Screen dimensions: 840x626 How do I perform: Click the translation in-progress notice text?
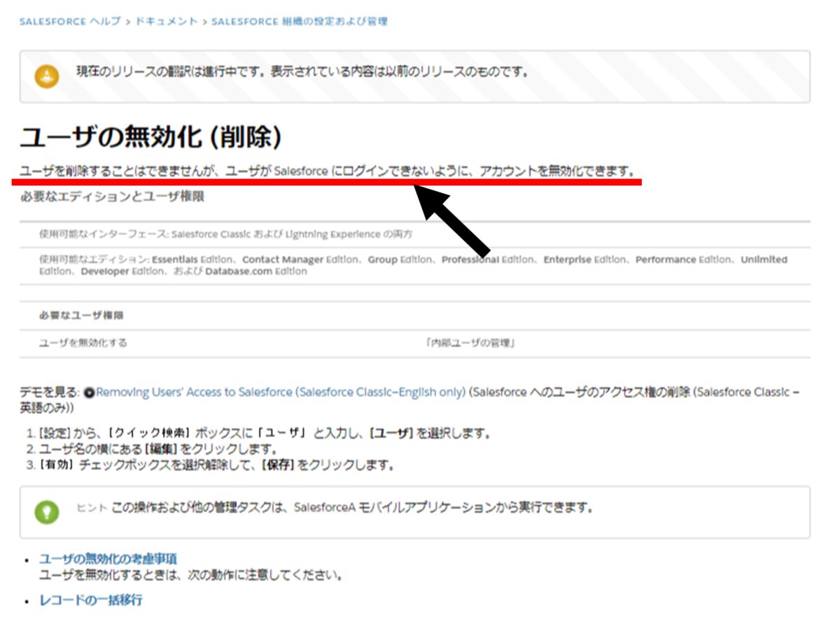pos(302,72)
